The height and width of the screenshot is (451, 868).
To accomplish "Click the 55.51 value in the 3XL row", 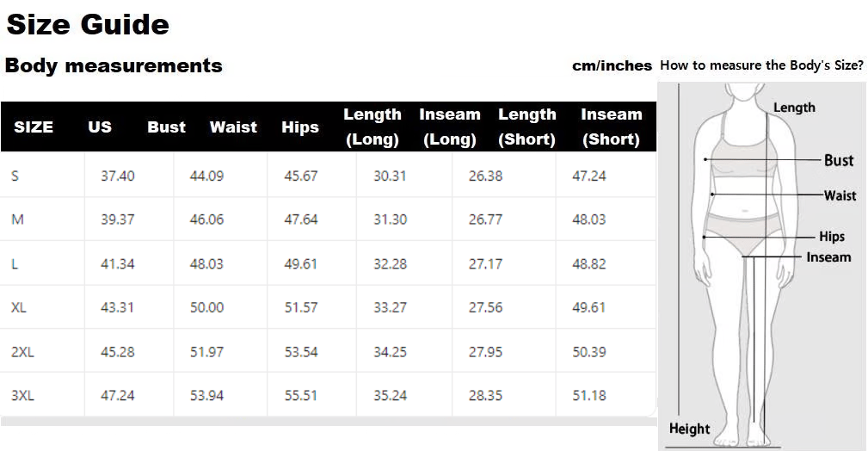I will 301,395.
